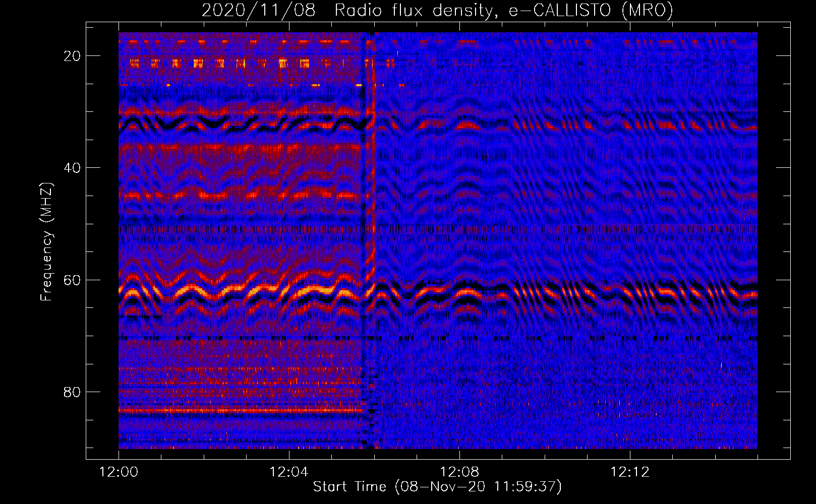Click the 12:08 time tick label

pyautogui.click(x=459, y=472)
